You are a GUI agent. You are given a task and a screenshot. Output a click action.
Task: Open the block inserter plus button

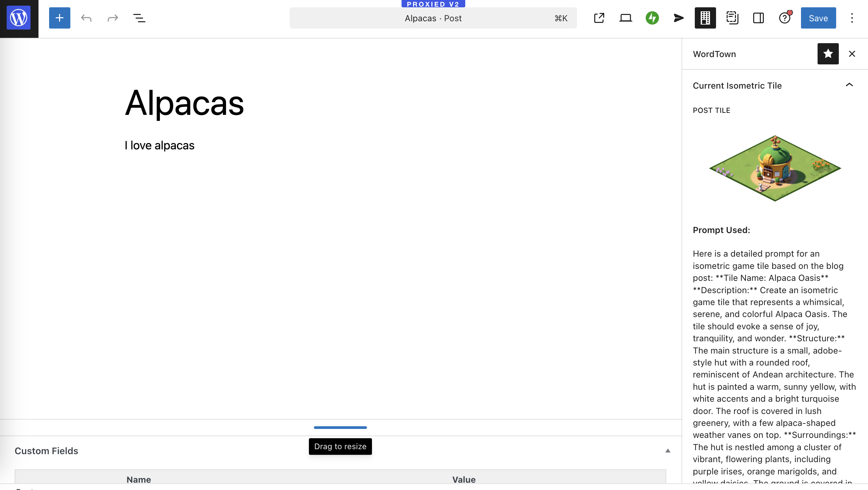tap(60, 18)
